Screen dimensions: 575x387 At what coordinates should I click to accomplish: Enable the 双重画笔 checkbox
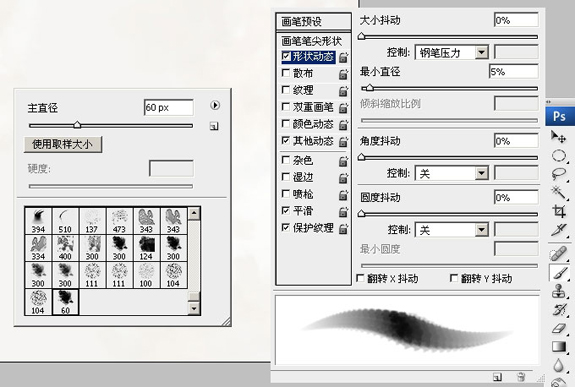pyautogui.click(x=286, y=106)
